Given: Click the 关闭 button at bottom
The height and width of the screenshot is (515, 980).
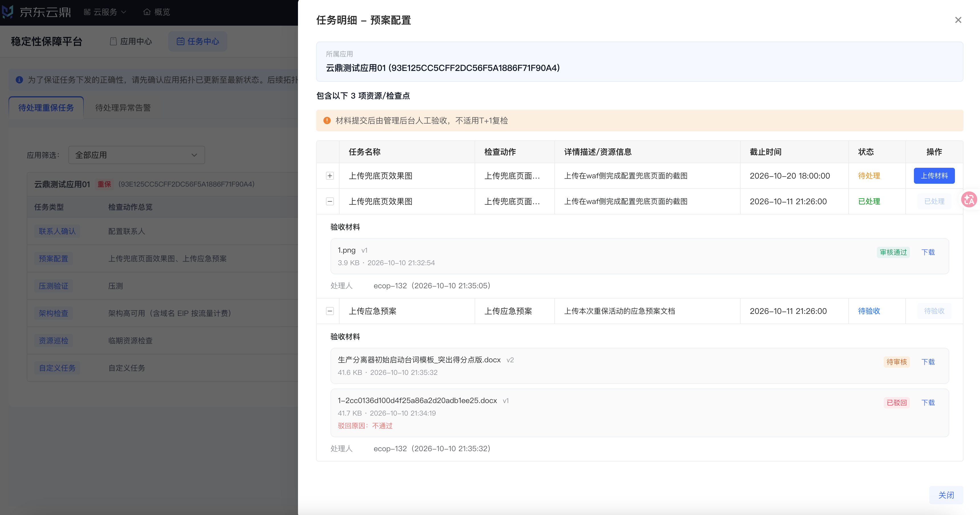Looking at the screenshot, I should tap(946, 495).
